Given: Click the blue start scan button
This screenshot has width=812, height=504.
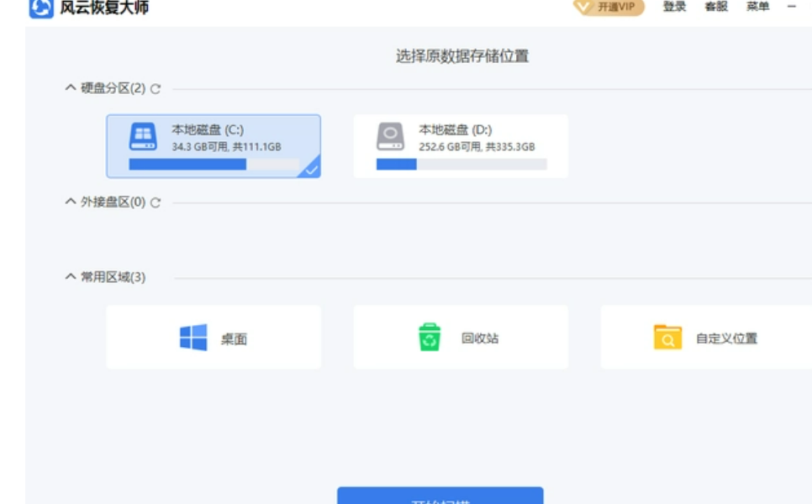Looking at the screenshot, I should 440,496.
